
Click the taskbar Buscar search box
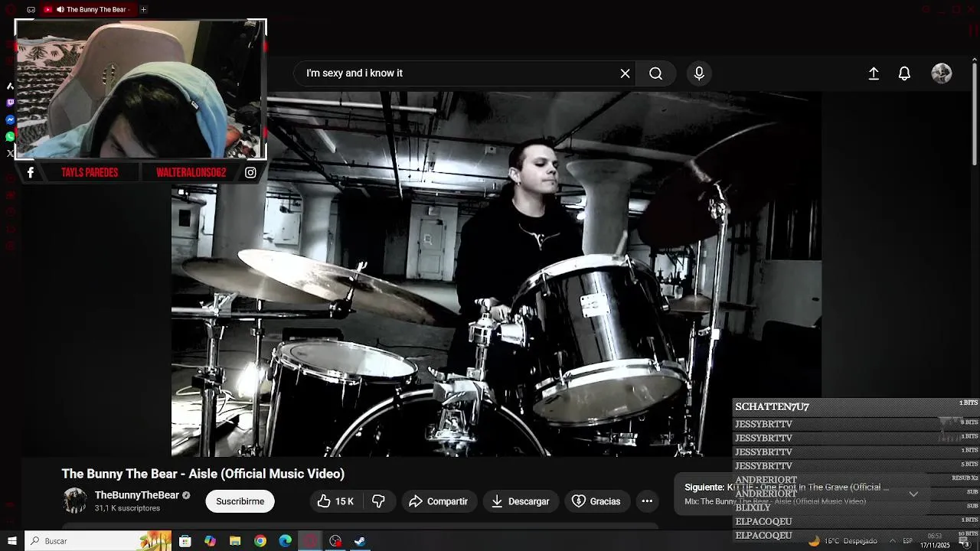point(99,541)
